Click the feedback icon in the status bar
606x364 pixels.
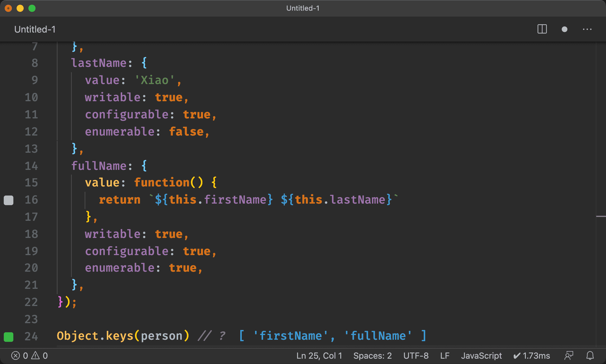click(569, 355)
